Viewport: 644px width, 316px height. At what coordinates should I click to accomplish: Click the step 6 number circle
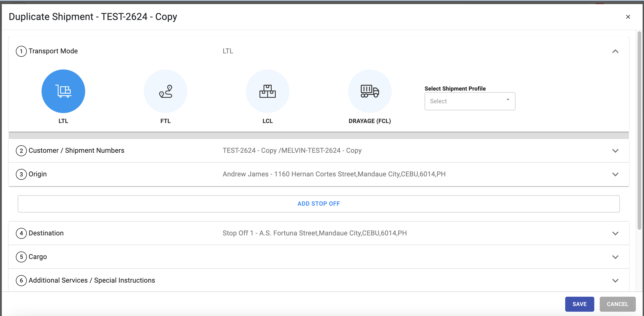coord(21,281)
